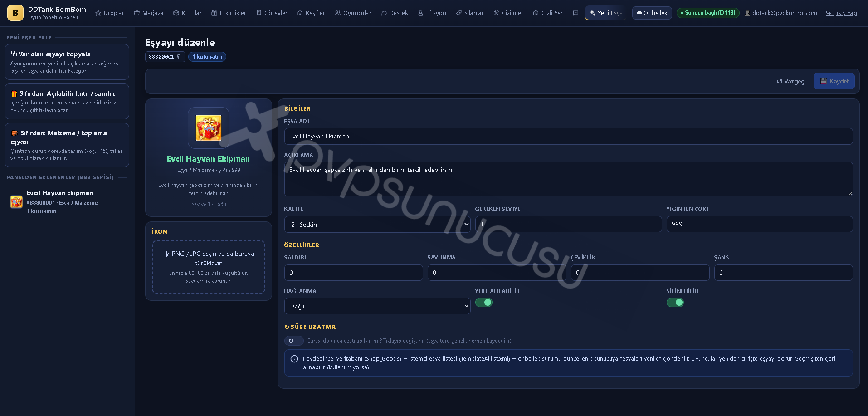Click the PNG / JPG icon upload dropzone
Screen dimensions: 868x416
tap(209, 267)
